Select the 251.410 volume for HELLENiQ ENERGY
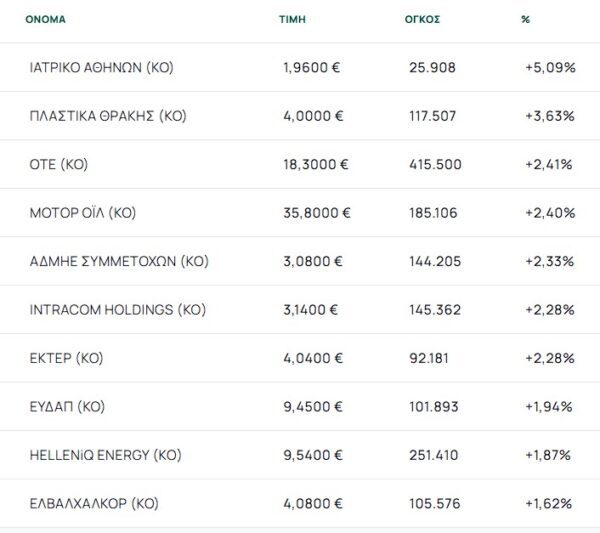 435,455
